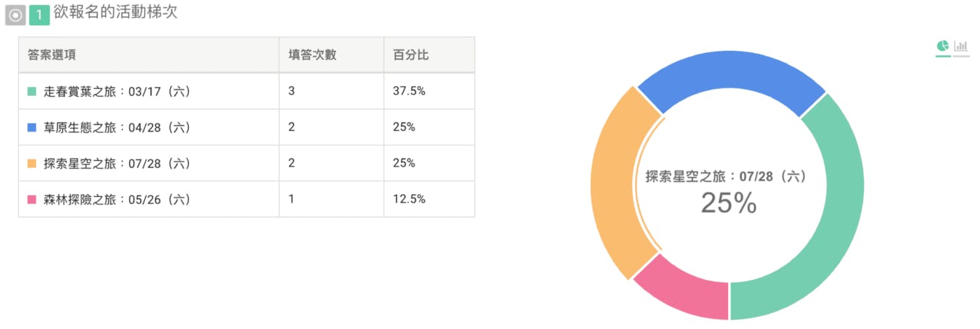Click the 百分比 column header
The width and height of the screenshot is (980, 329).
tap(410, 55)
